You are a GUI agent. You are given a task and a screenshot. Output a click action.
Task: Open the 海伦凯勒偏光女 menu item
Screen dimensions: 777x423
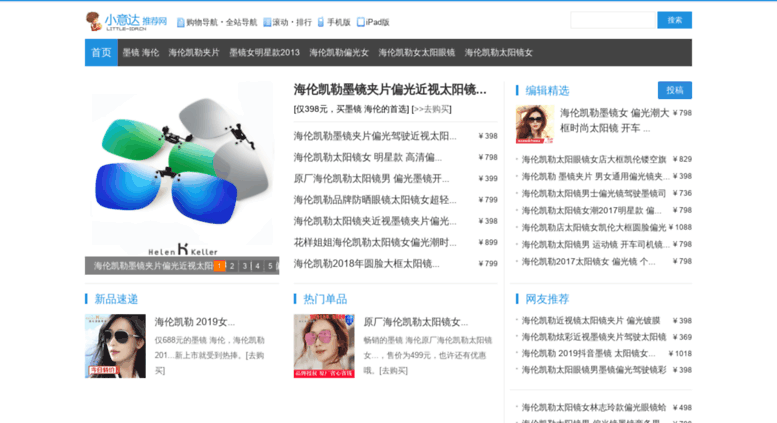pos(339,53)
